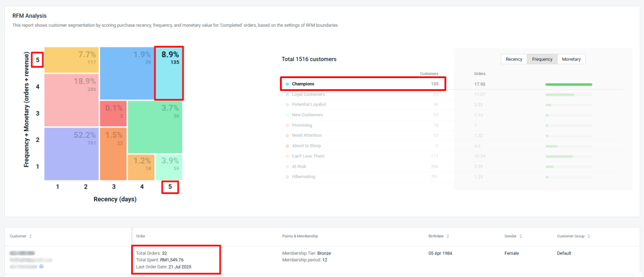Click the Potential Loyalist segment row
This screenshot has height=277, width=644.
click(x=363, y=104)
